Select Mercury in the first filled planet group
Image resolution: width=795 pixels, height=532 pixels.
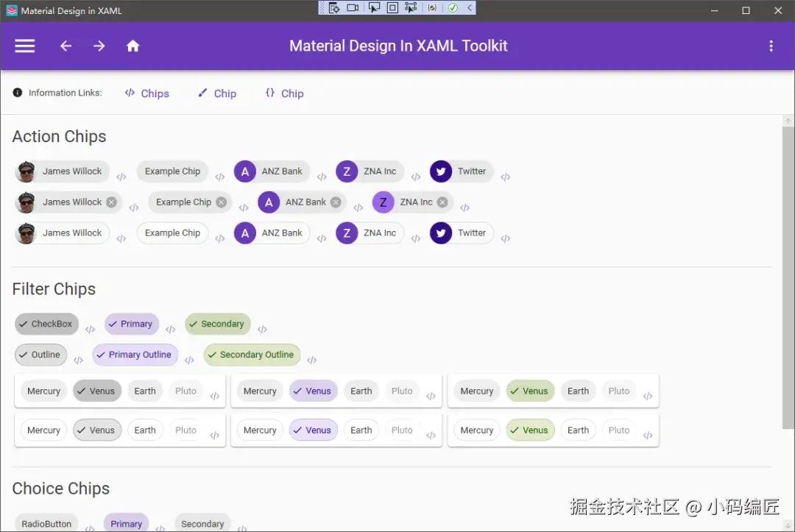[43, 391]
